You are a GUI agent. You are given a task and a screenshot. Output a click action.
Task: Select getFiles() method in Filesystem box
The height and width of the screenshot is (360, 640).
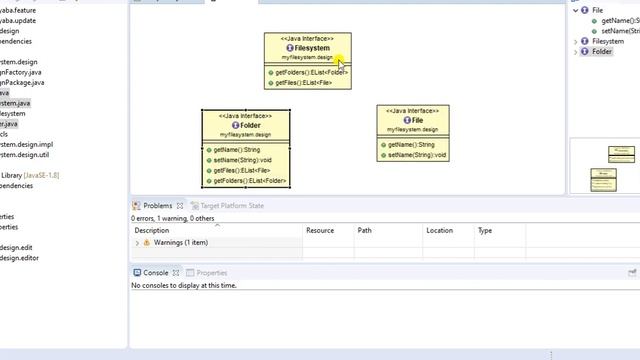(x=303, y=82)
